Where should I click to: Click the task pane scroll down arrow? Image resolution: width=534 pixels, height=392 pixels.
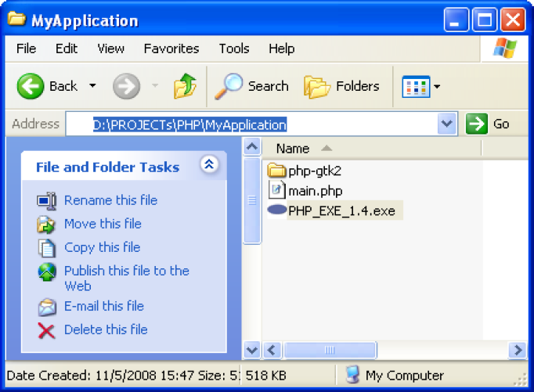252,351
